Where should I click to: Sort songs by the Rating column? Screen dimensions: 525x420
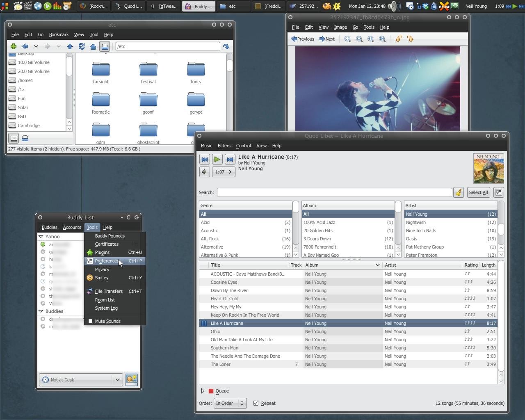point(471,265)
